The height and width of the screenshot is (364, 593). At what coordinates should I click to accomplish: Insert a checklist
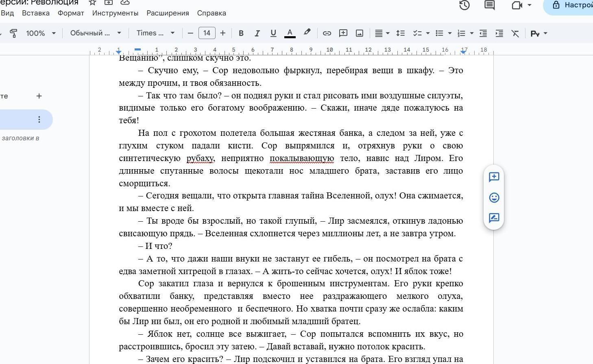pyautogui.click(x=417, y=33)
